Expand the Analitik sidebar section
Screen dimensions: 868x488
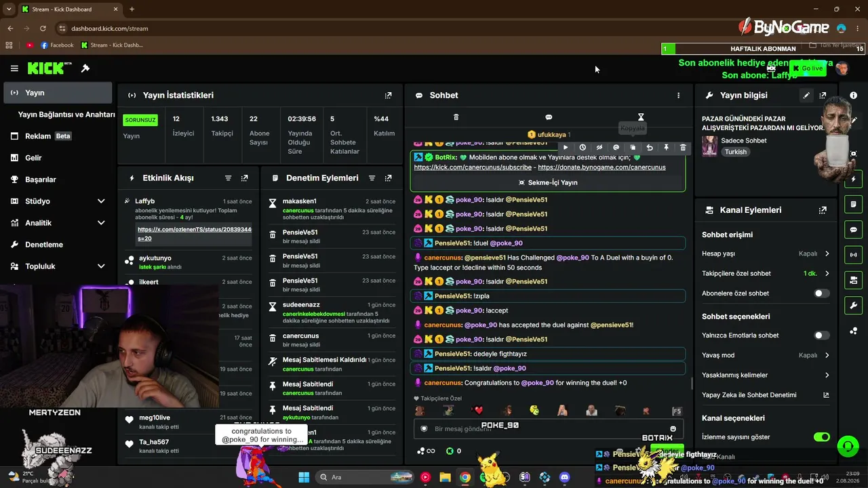click(101, 223)
